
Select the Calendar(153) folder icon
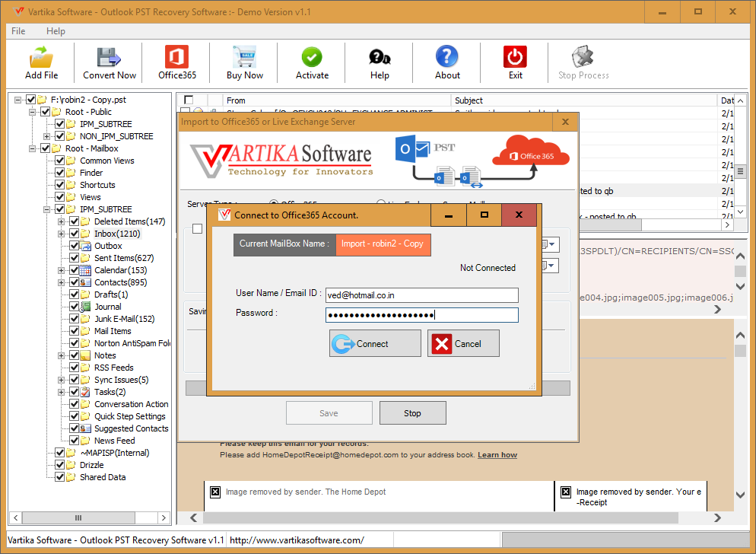tap(85, 270)
